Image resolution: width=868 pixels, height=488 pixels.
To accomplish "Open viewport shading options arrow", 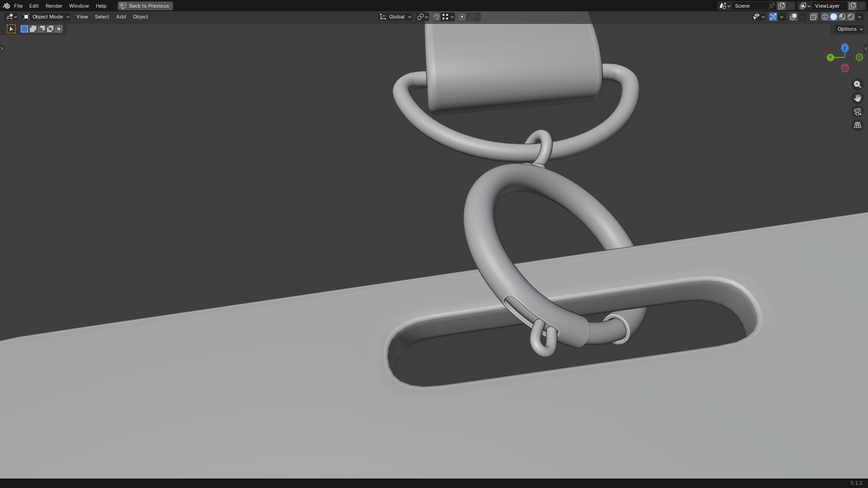I will pyautogui.click(x=859, y=17).
